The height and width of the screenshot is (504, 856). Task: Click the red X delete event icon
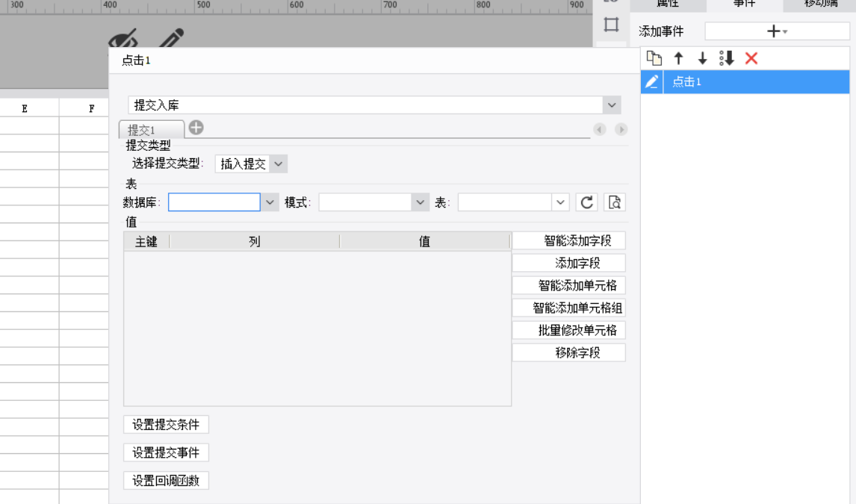point(751,58)
